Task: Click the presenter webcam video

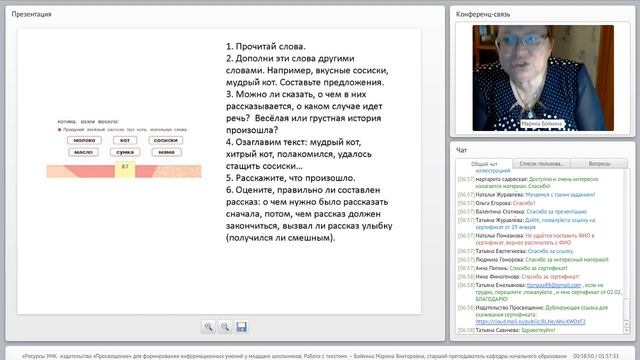Action: (x=543, y=78)
